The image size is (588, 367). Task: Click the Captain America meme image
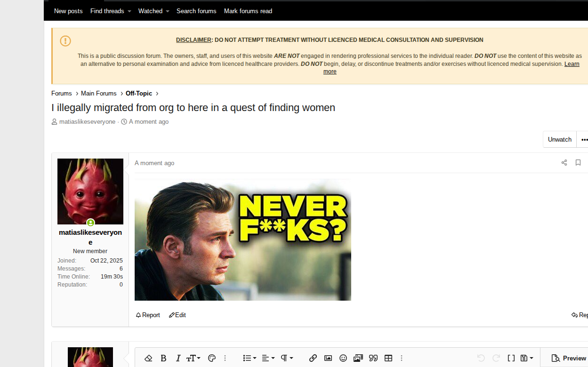(242, 240)
